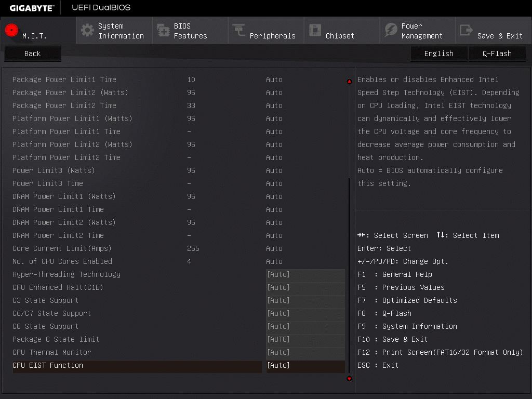The image size is (532, 399).
Task: Select the C8 State Support label
Action: click(46, 326)
